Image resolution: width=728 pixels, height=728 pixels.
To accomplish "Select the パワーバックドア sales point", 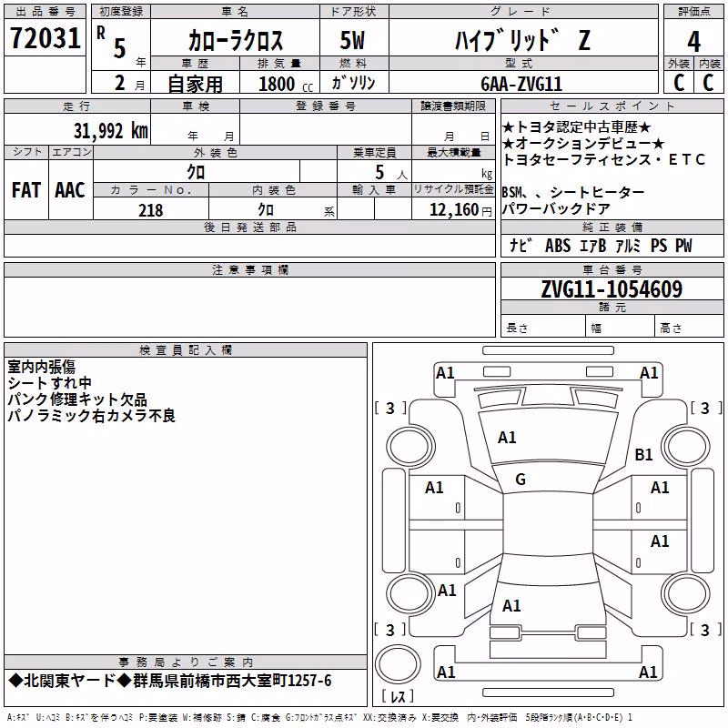I will pos(556,209).
